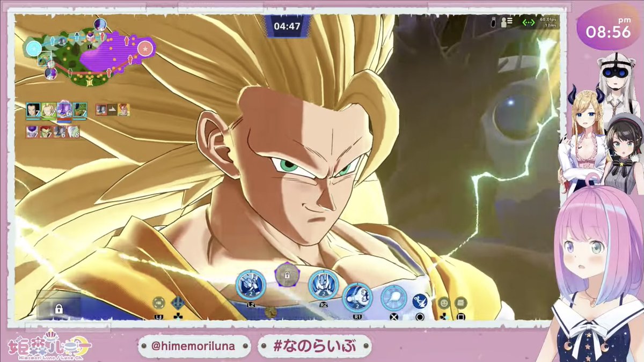Select the locked pentagon ultimate skill icon
Screen dimensions: 644x362
(x=287, y=276)
